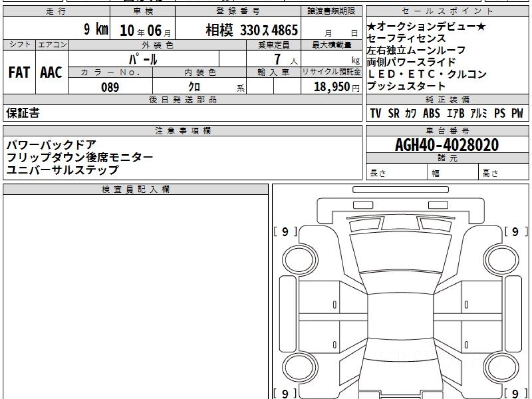Select the アルミ equipment code
This screenshot has height=399, width=532.
pyautogui.click(x=479, y=113)
